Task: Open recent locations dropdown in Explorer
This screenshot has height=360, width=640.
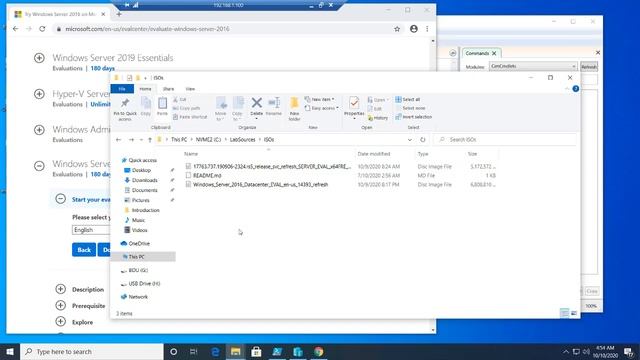Action: (141, 140)
